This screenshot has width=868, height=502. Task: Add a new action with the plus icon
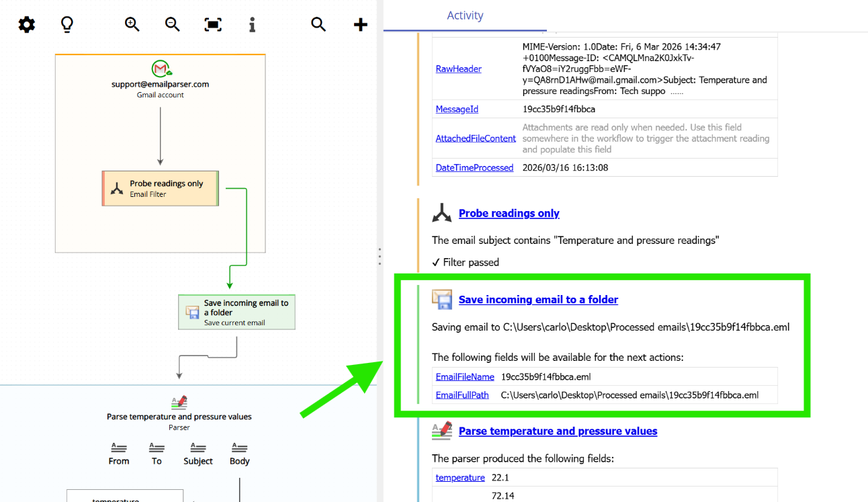coord(360,24)
